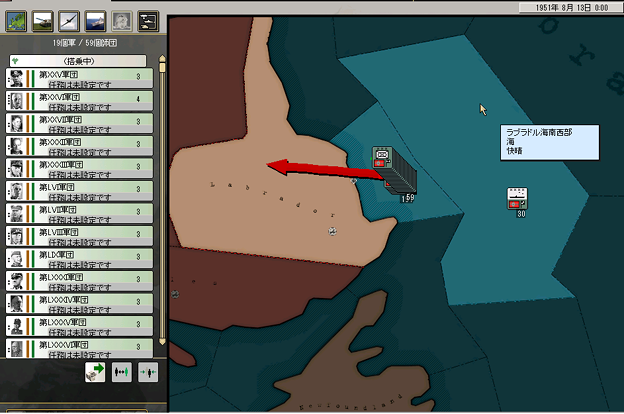624x414 pixels.
Task: Click the unload troops arrow button
Action: (x=95, y=372)
